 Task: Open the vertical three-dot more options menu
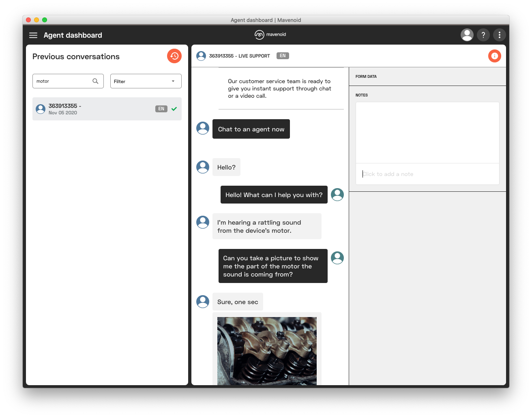coord(499,35)
